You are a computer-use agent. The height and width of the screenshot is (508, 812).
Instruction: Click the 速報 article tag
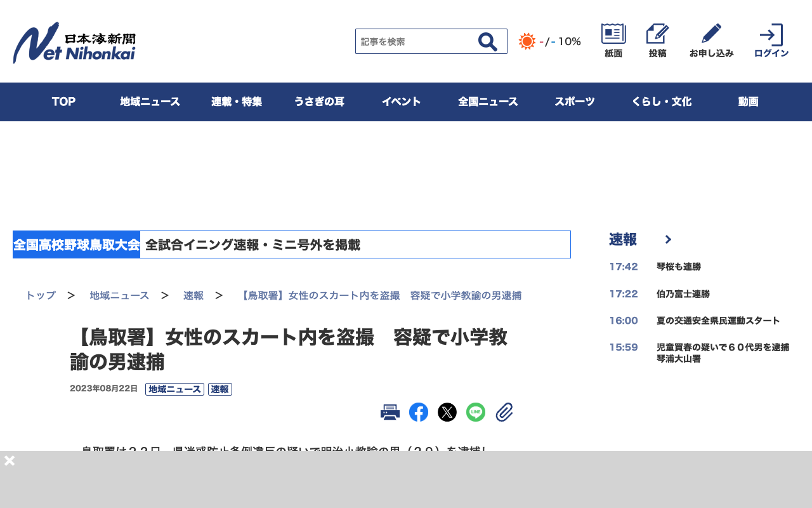[220, 389]
